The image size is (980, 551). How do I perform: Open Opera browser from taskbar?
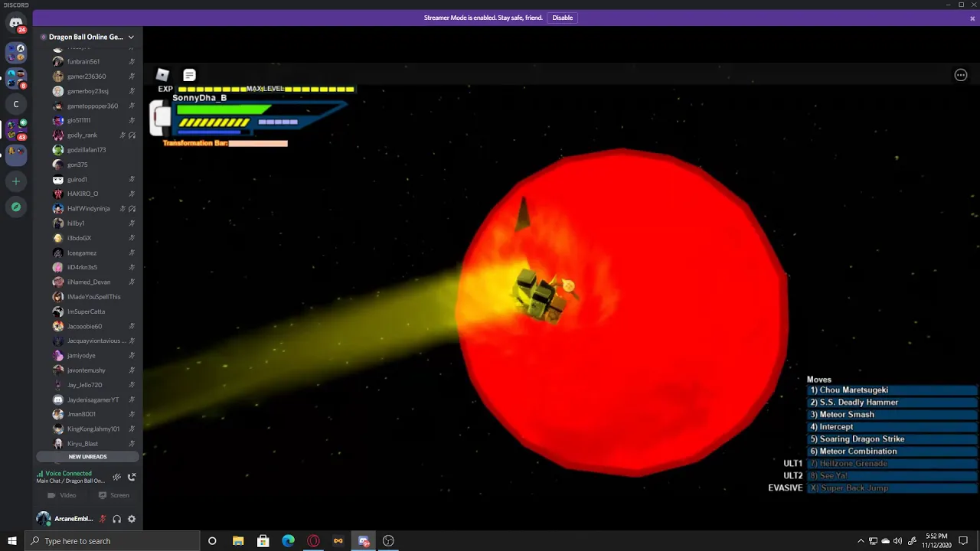point(313,541)
